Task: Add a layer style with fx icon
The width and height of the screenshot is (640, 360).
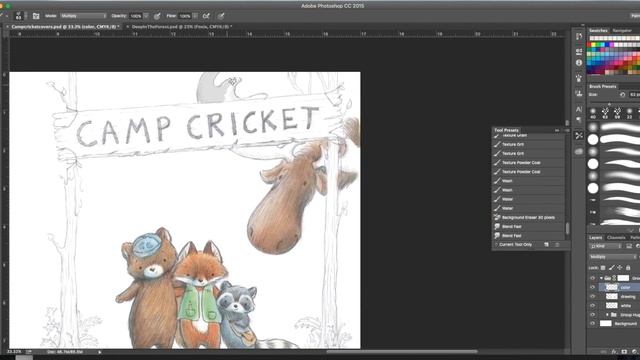Action: tap(615, 351)
